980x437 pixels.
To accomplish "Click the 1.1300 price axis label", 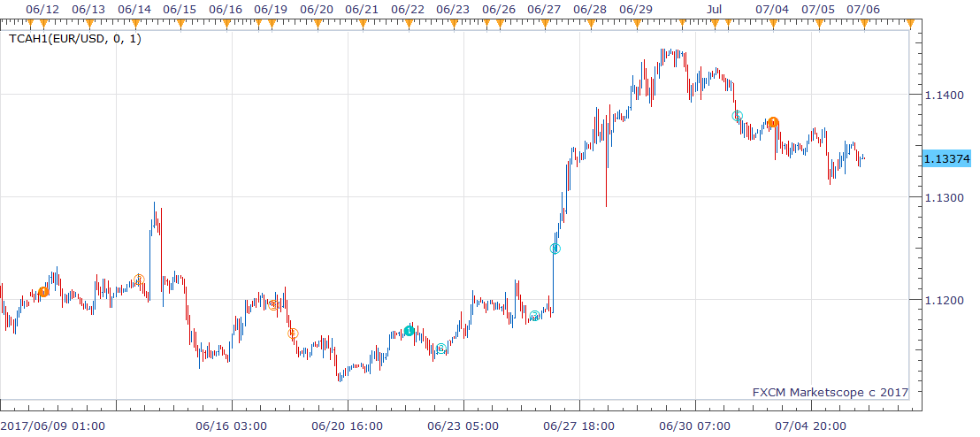I will point(946,197).
